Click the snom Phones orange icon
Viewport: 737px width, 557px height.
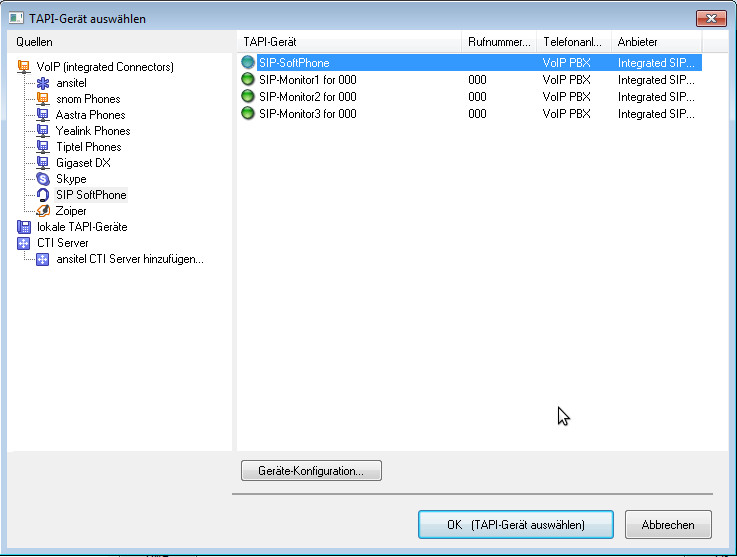click(x=43, y=99)
